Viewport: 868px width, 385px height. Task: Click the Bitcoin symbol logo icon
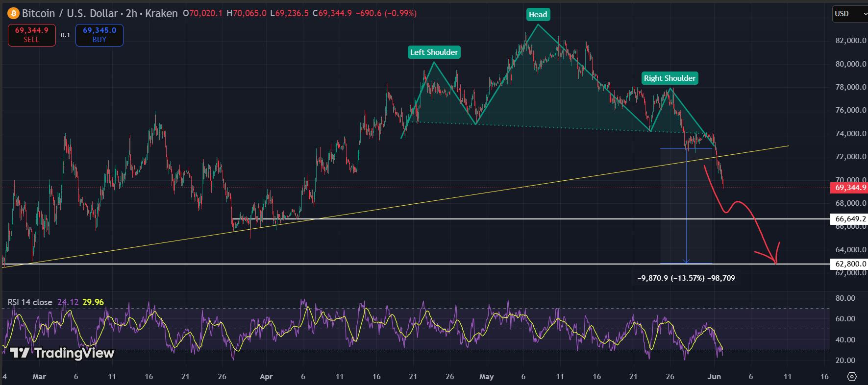coord(13,13)
